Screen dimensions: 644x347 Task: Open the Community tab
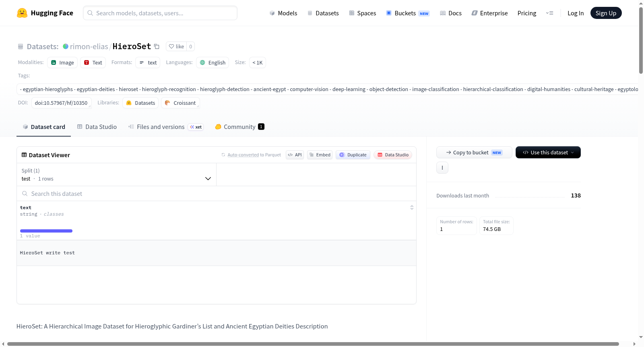[239, 127]
